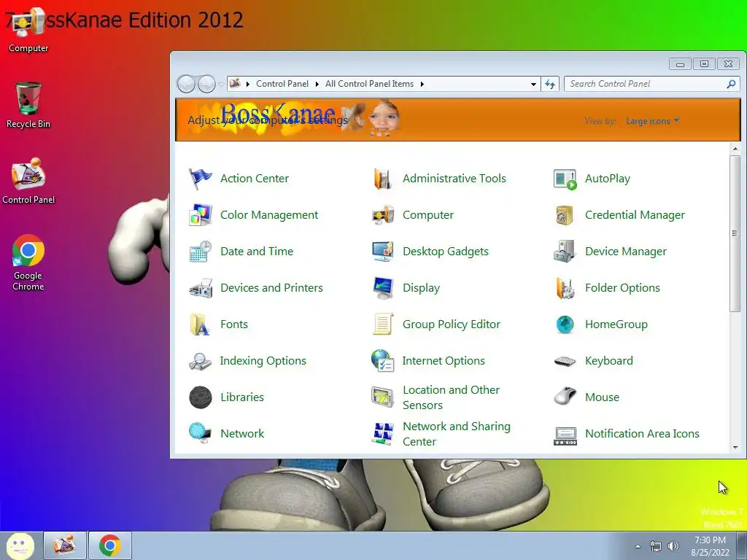Open the volume speaker tray icon
The width and height of the screenshot is (747, 560).
point(673,546)
